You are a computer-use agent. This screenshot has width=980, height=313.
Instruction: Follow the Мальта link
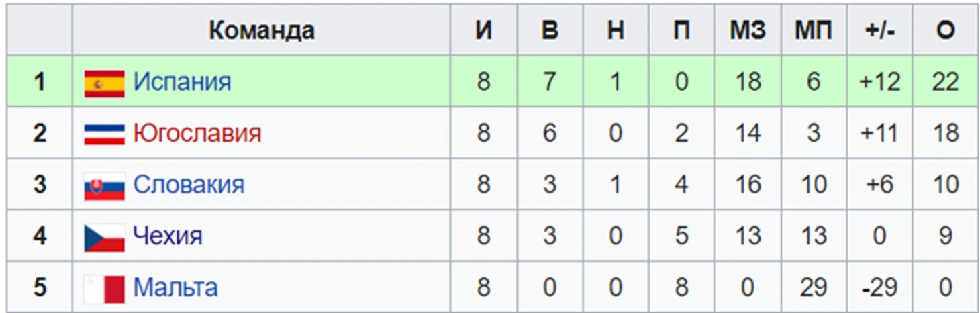(175, 287)
